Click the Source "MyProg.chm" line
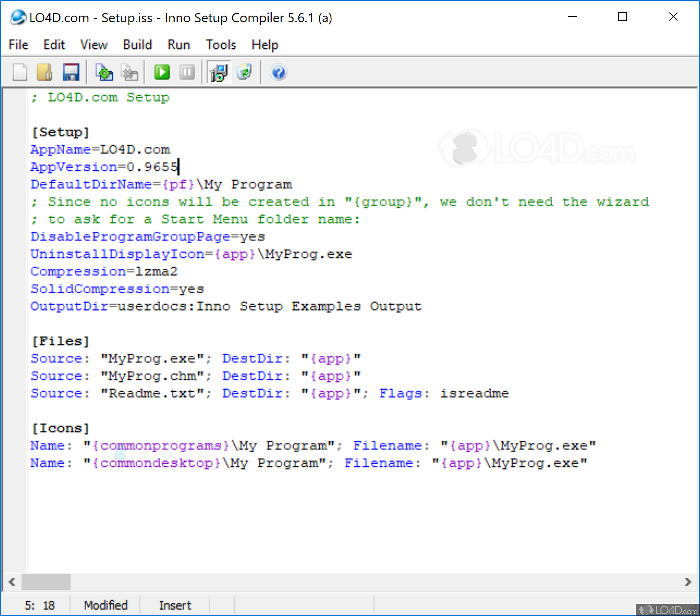Image resolution: width=700 pixels, height=616 pixels. click(196, 376)
